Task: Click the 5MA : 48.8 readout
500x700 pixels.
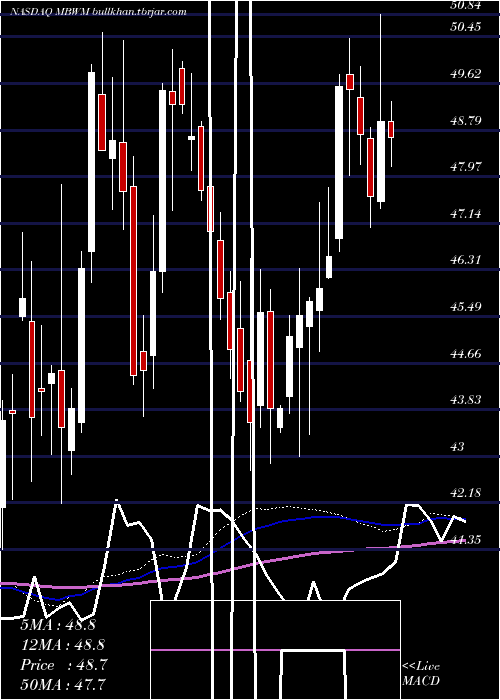Action: [x=58, y=624]
